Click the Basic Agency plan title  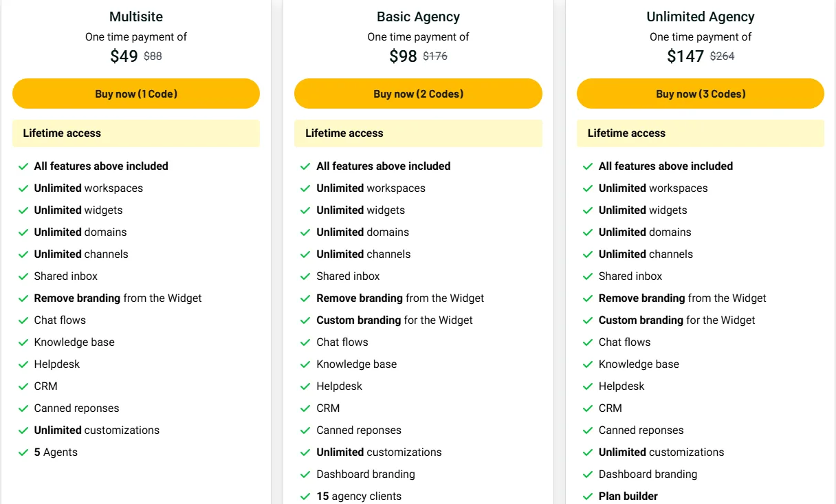point(418,17)
